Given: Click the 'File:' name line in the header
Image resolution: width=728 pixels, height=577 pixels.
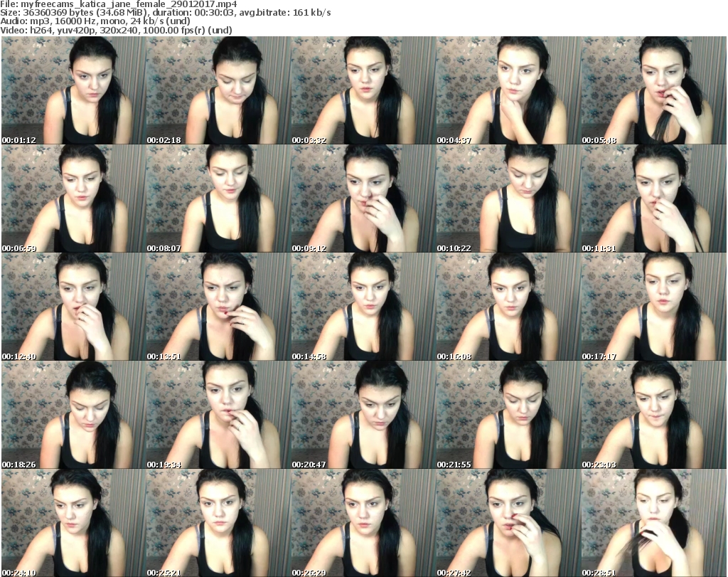Looking at the screenshot, I should pos(119,4).
